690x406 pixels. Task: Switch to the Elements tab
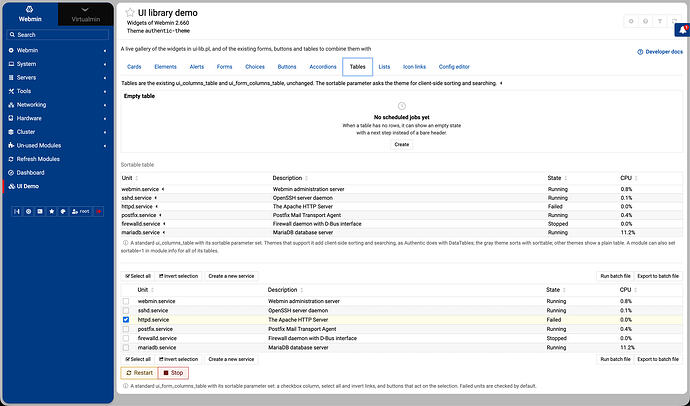point(165,67)
